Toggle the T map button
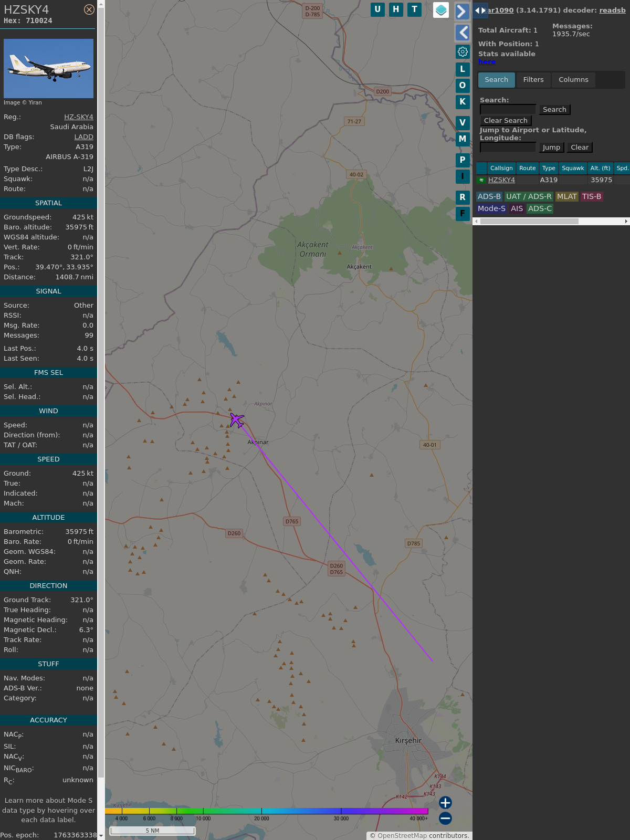This screenshot has height=840, width=630. pyautogui.click(x=415, y=9)
